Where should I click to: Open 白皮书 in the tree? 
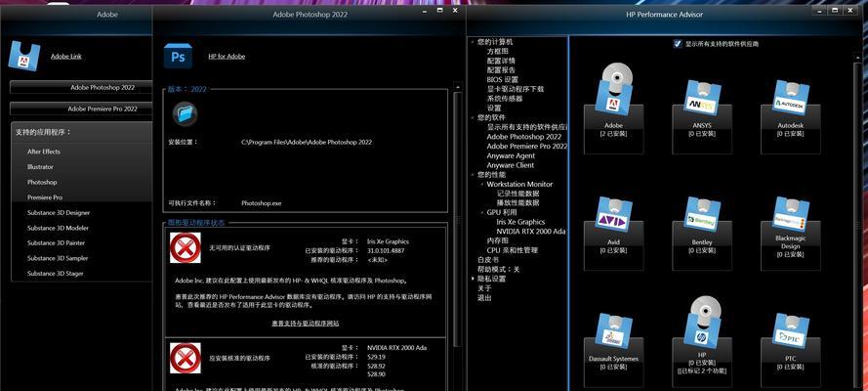[x=488, y=260]
